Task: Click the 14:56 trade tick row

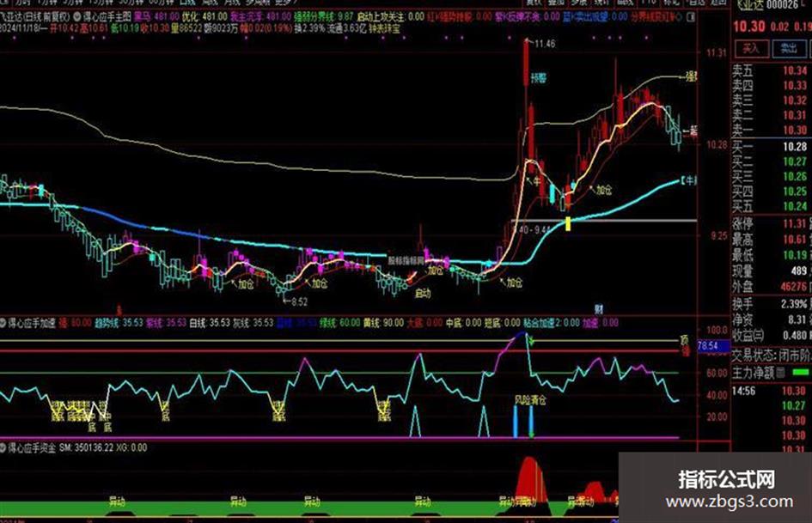Action: click(771, 392)
